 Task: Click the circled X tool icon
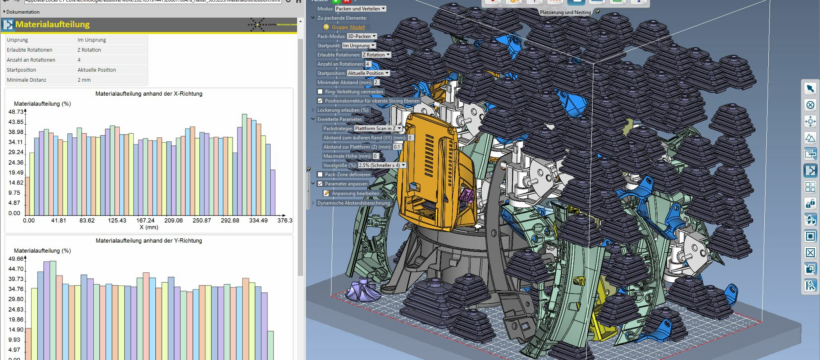[810, 105]
